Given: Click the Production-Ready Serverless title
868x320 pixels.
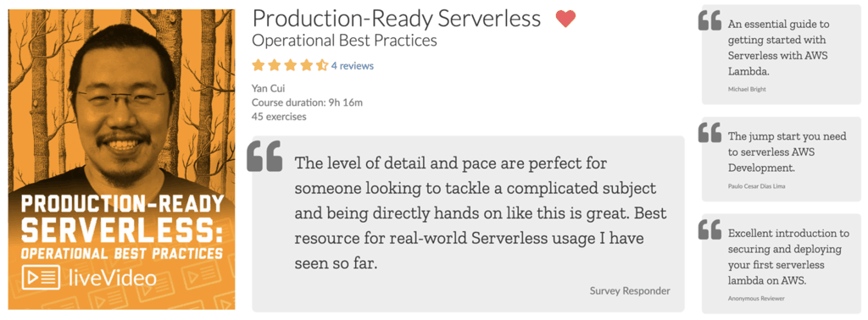Looking at the screenshot, I should point(397,19).
